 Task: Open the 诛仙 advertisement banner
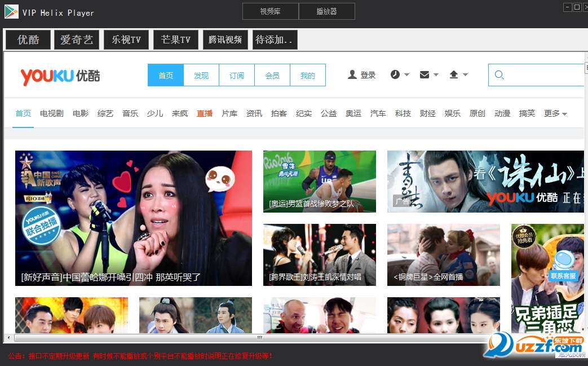pyautogui.click(x=485, y=182)
